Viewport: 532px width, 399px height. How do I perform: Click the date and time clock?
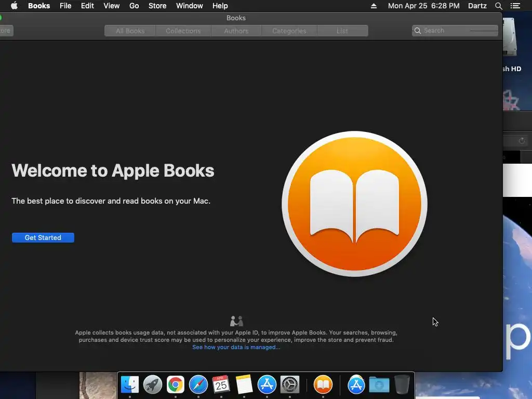tap(424, 6)
